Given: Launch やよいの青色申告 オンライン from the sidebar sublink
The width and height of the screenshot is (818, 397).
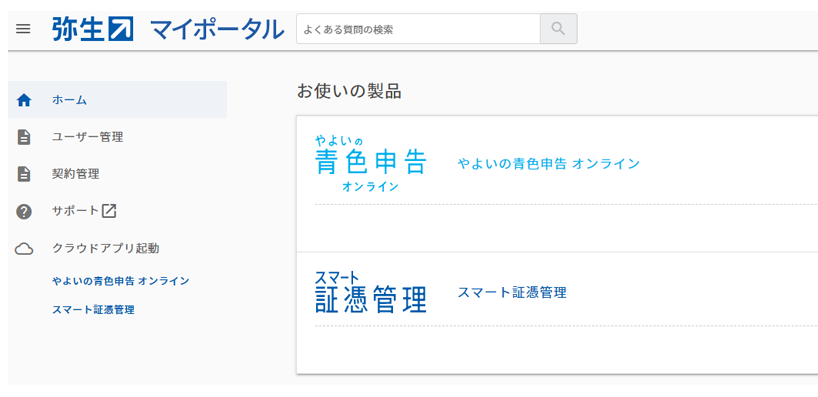Looking at the screenshot, I should coord(121,281).
